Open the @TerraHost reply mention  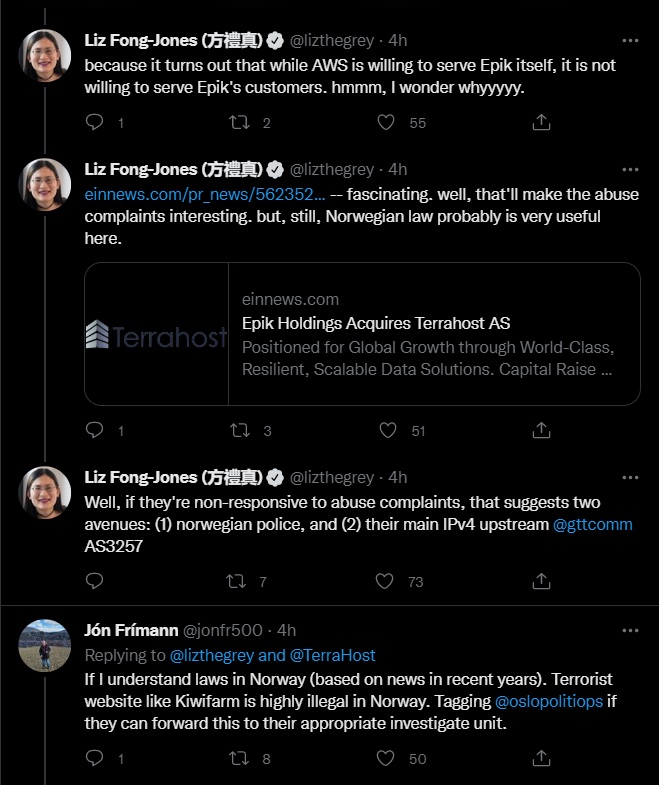pos(333,655)
